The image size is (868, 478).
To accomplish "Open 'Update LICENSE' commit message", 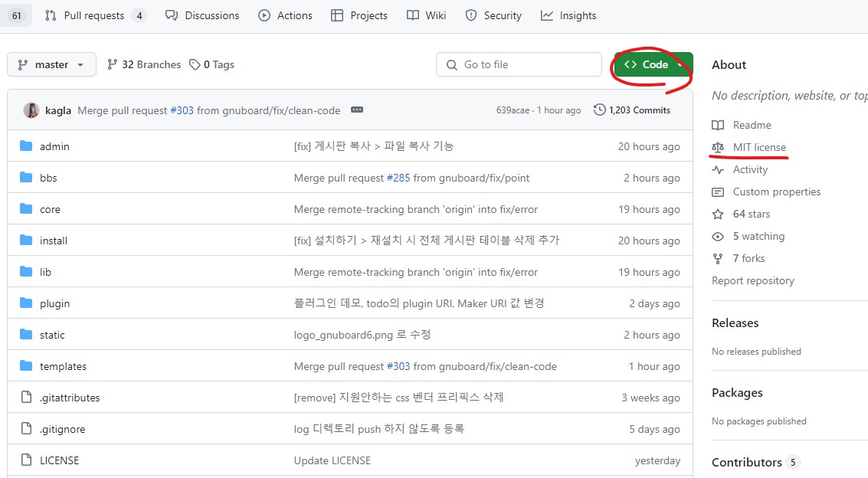I will [332, 461].
